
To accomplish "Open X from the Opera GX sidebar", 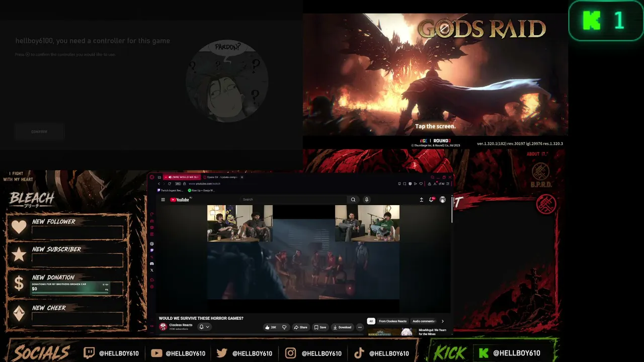I will coord(152,270).
